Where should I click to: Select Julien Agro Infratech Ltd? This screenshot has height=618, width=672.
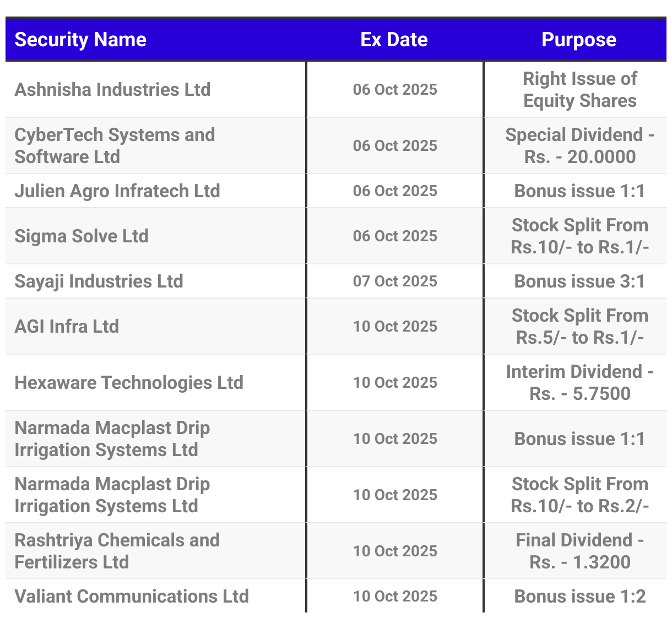[x=117, y=191]
